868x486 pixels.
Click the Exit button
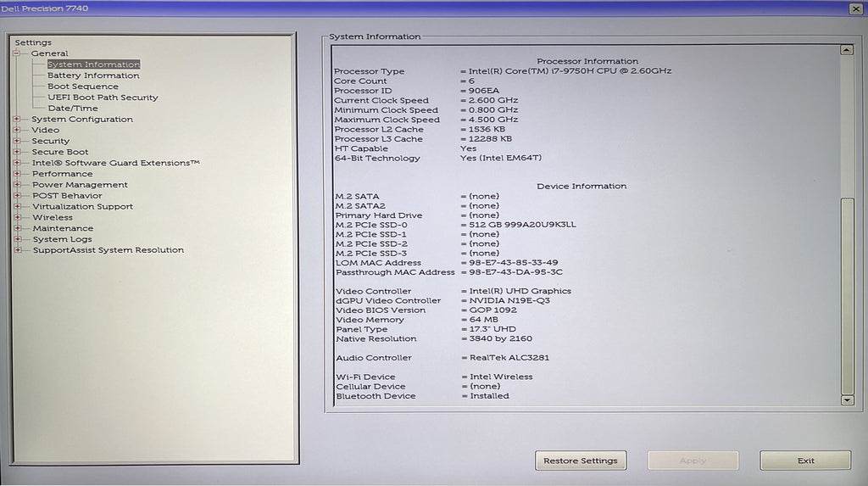pos(805,461)
